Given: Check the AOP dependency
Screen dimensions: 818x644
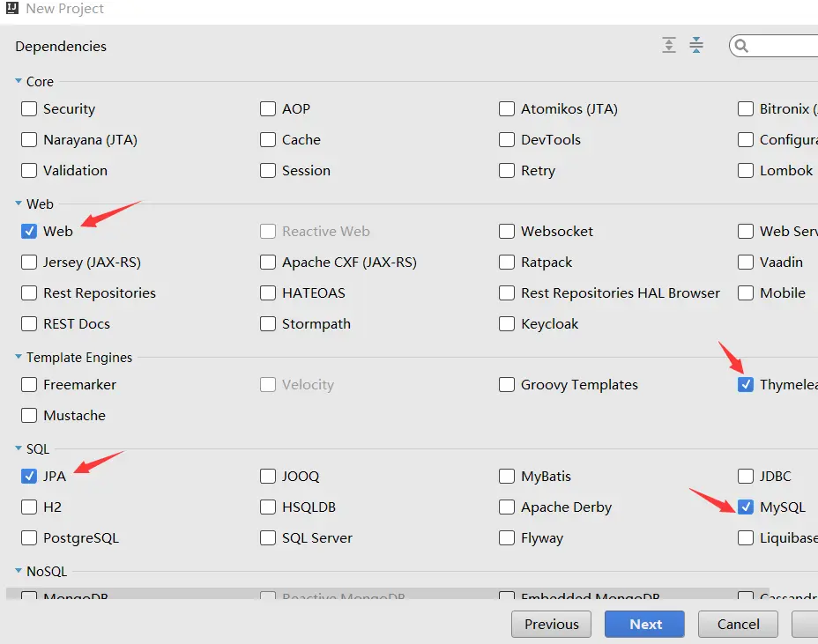Looking at the screenshot, I should [x=268, y=109].
